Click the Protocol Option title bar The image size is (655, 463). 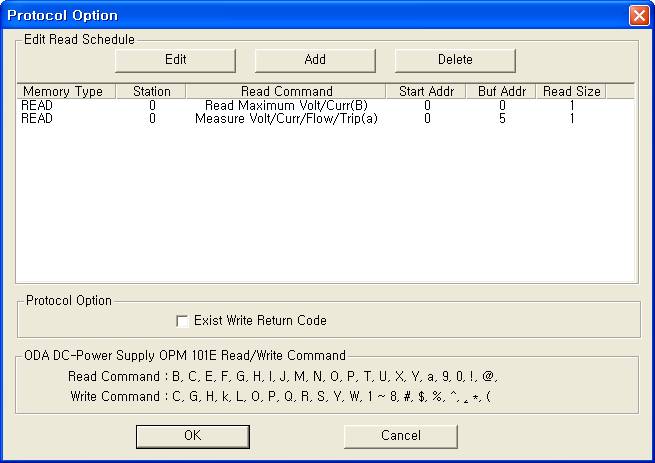[x=300, y=16]
